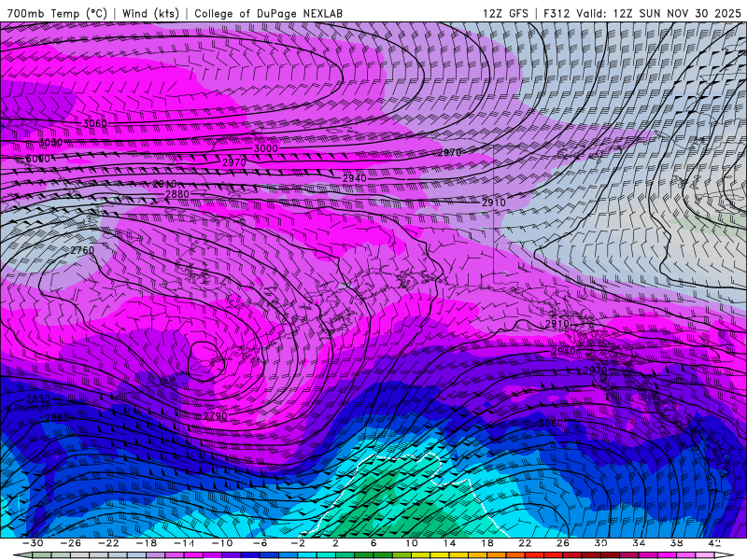This screenshot has height=560, width=747.
Task: Click the 34 color scale label
Action: [639, 543]
